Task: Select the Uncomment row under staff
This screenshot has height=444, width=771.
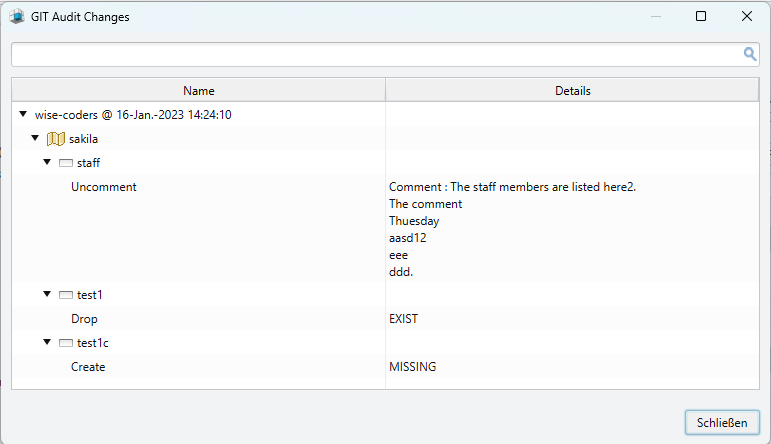Action: [x=386, y=229]
